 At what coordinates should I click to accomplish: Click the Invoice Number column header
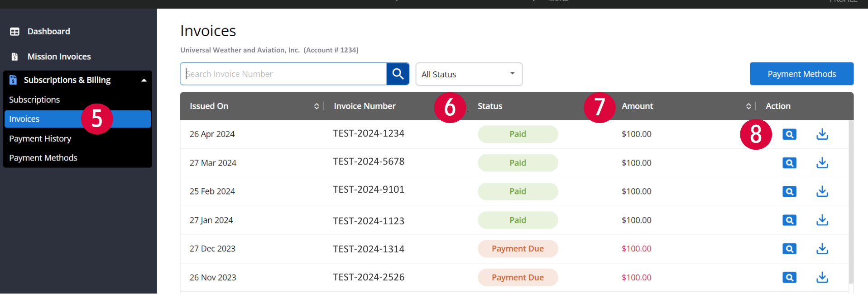(x=364, y=106)
